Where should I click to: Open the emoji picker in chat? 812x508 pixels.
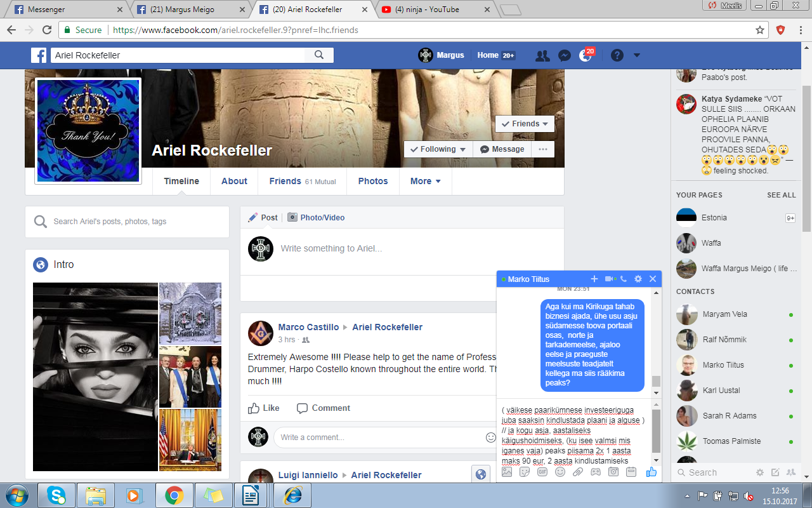(560, 472)
